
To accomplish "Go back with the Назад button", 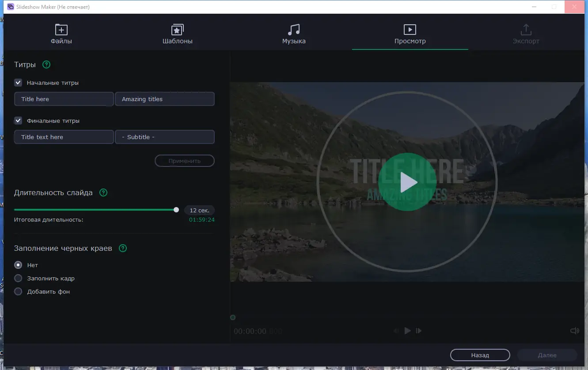I will (480, 355).
